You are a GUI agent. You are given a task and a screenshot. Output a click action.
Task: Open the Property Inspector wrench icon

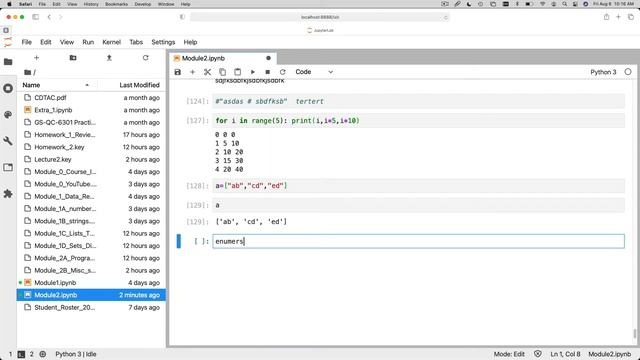8,141
